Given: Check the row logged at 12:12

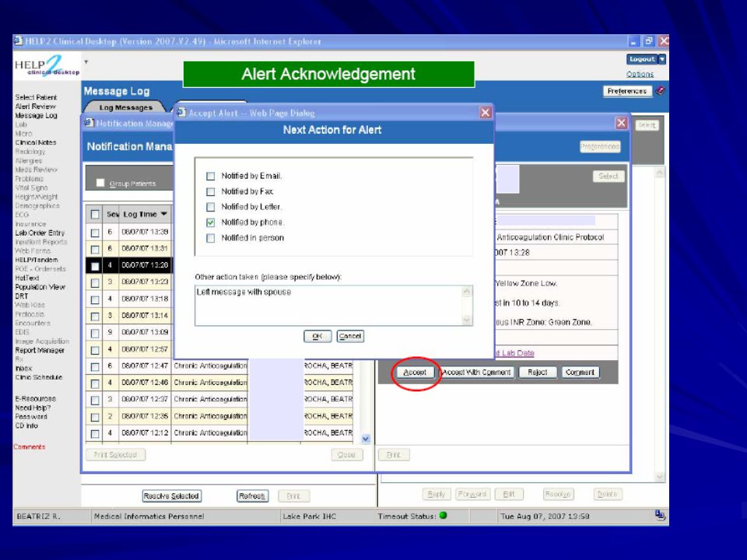Looking at the screenshot, I should point(95,434).
